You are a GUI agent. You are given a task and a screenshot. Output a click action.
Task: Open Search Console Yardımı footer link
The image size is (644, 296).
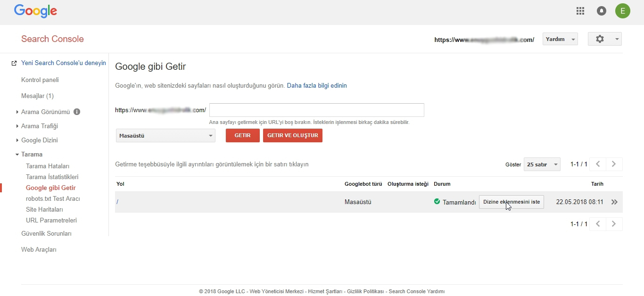[x=417, y=291]
